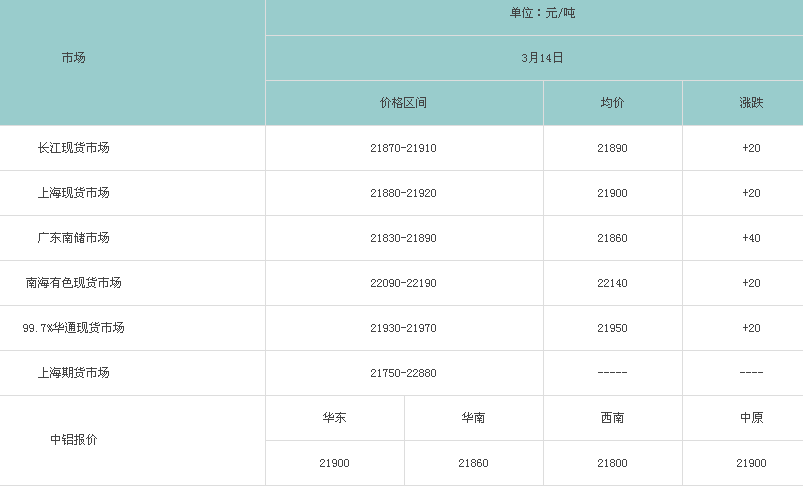
Task: Click the 均价 column header
Action: click(612, 103)
